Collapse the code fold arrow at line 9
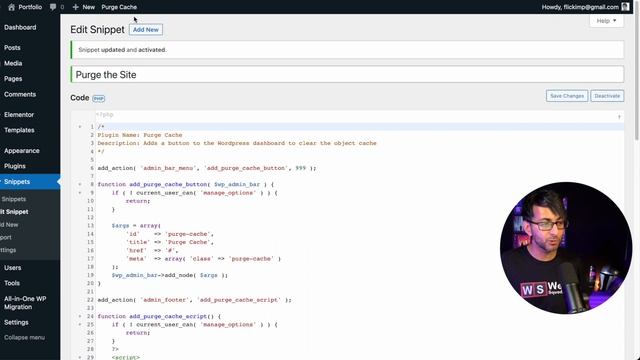Screen dimensions: 640x360 coord(80,193)
